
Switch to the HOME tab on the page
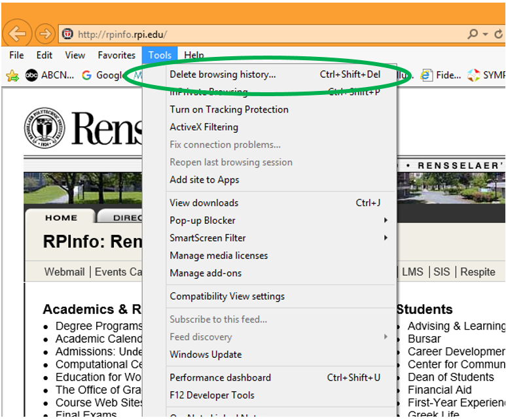[61, 217]
